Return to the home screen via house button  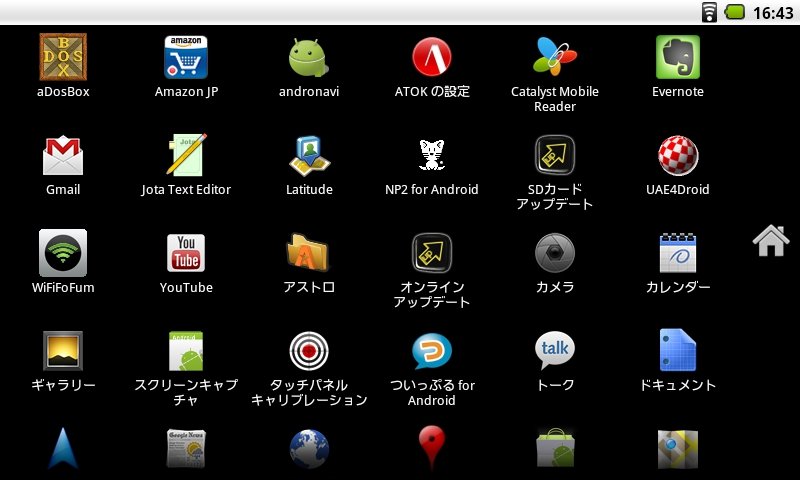[771, 241]
